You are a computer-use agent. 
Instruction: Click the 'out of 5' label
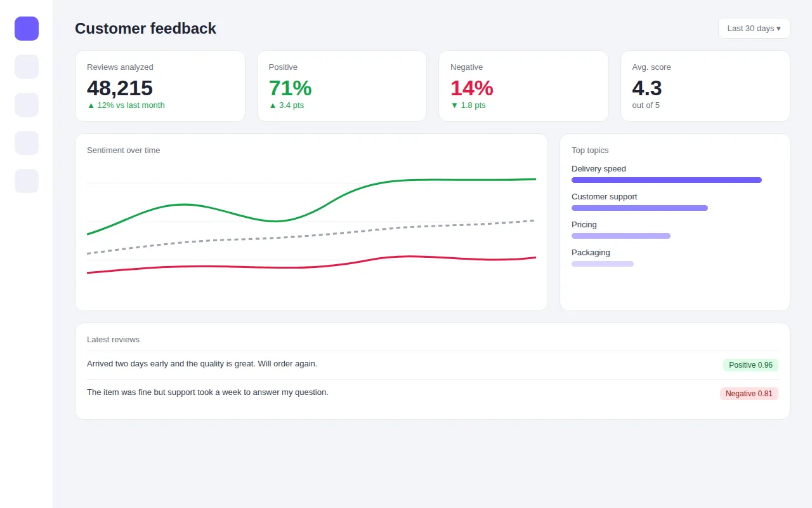(646, 105)
